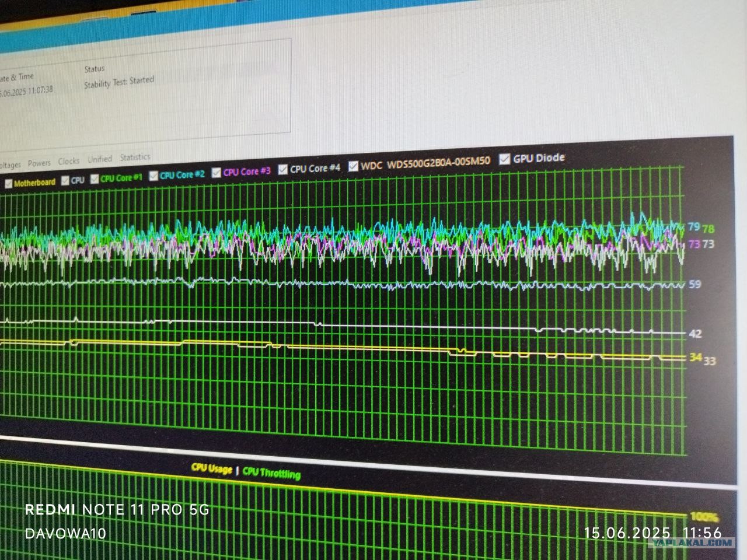Click the CPU Throttling graph label

point(271,473)
